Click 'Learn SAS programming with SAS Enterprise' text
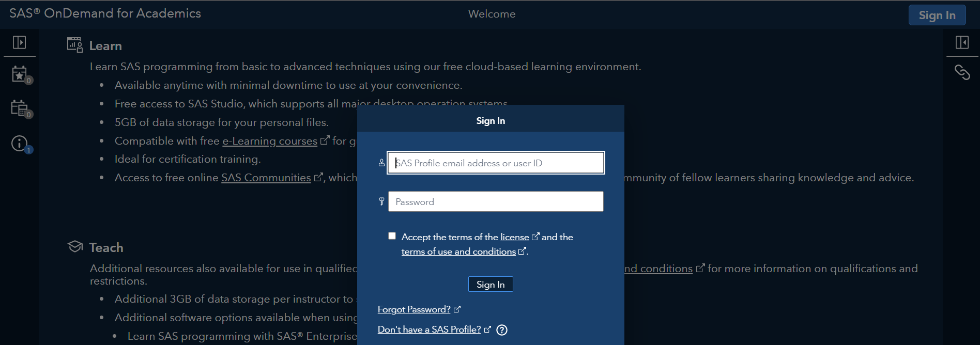Viewport: 980px width, 345px height. pos(242,336)
